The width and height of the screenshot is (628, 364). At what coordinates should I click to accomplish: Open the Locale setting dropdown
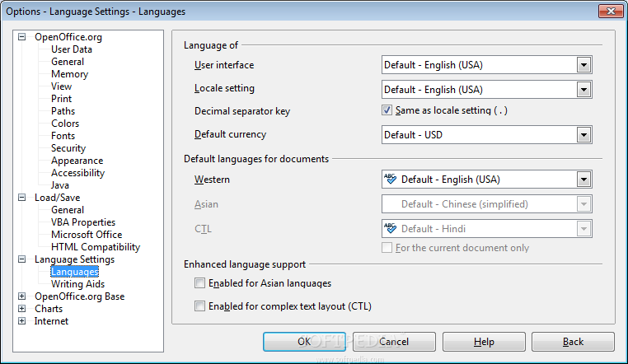[583, 90]
